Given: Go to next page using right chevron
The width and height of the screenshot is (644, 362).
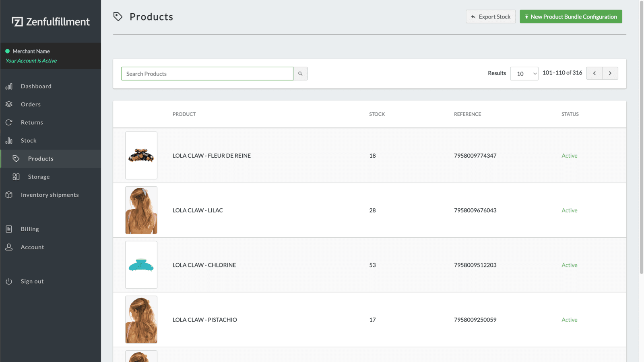Looking at the screenshot, I should pyautogui.click(x=610, y=73).
